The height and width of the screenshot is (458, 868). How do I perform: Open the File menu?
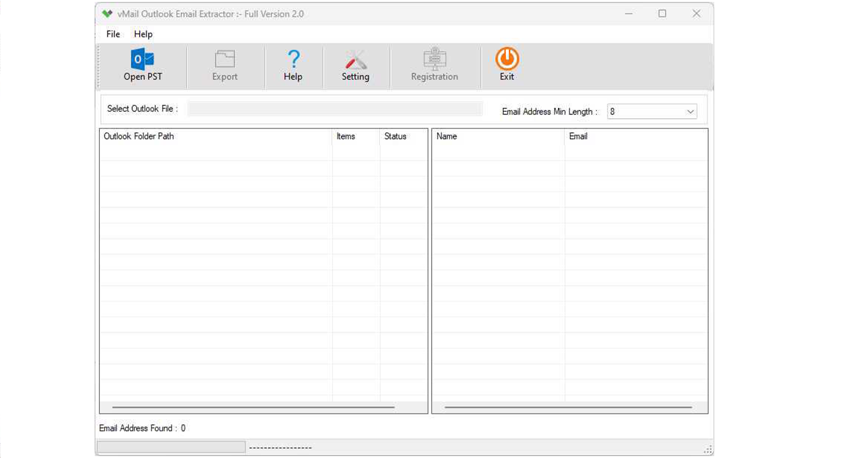(x=112, y=34)
